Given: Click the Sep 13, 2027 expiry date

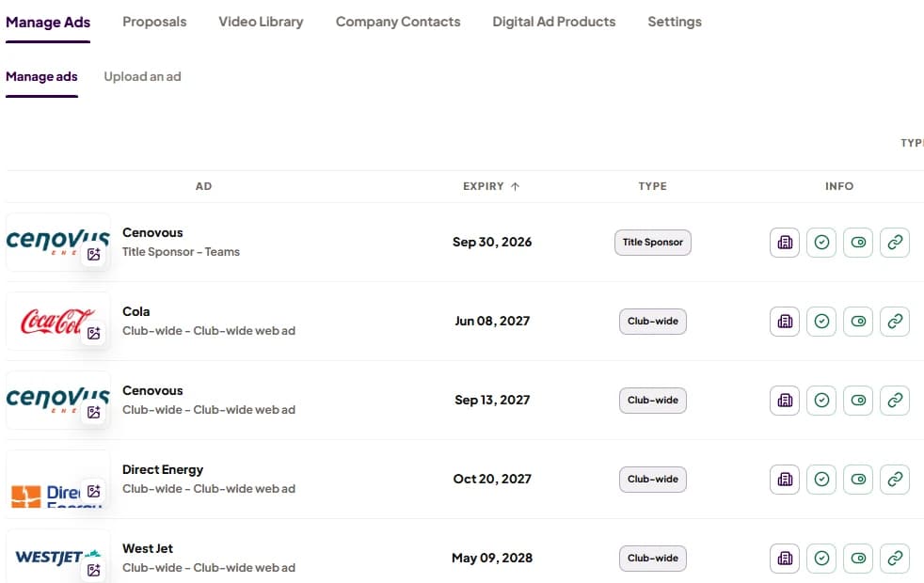Looking at the screenshot, I should pos(492,400).
